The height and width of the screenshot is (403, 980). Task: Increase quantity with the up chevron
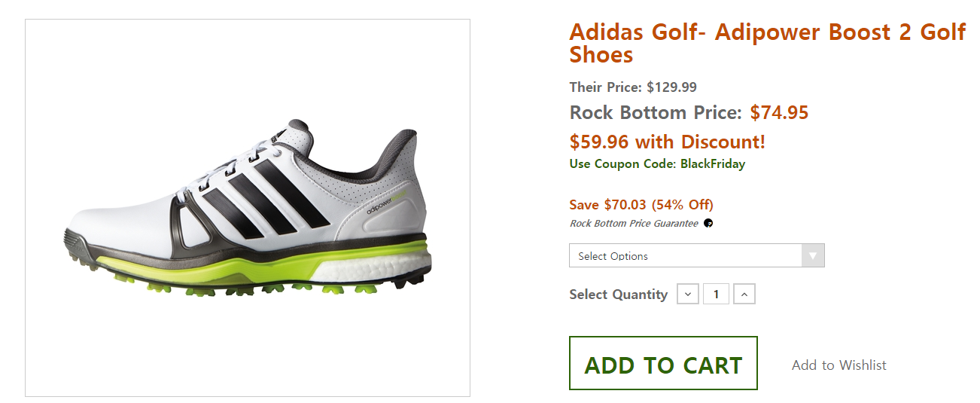[744, 295]
